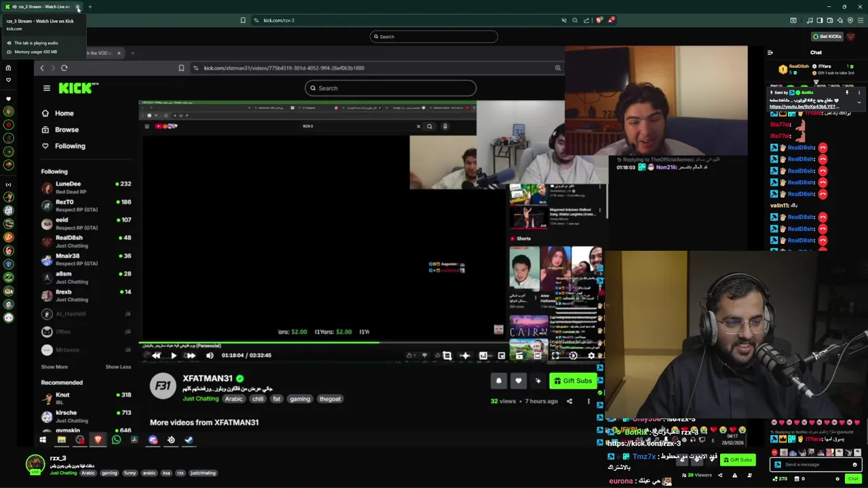Collapse the list with Show Less
Viewport: 868px width, 488px height.
click(118, 367)
